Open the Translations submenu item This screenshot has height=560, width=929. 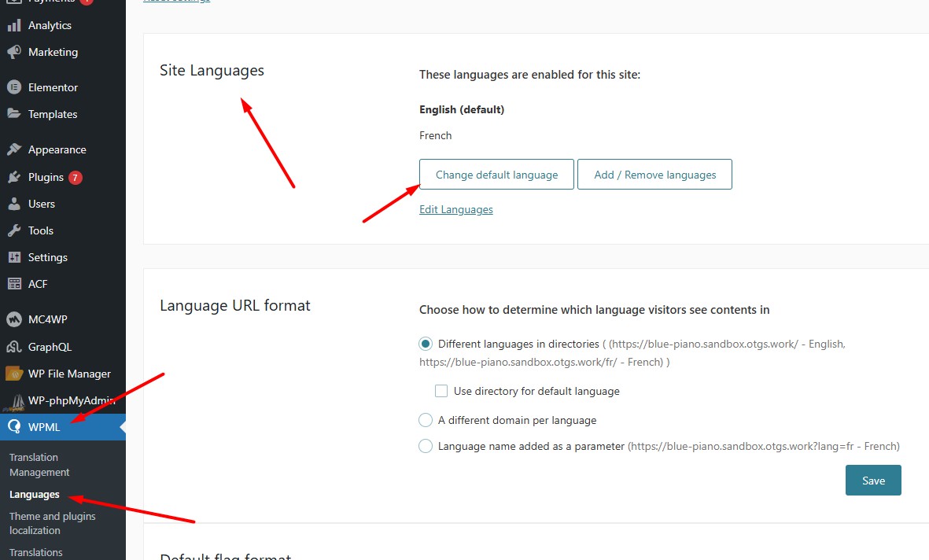(x=35, y=552)
